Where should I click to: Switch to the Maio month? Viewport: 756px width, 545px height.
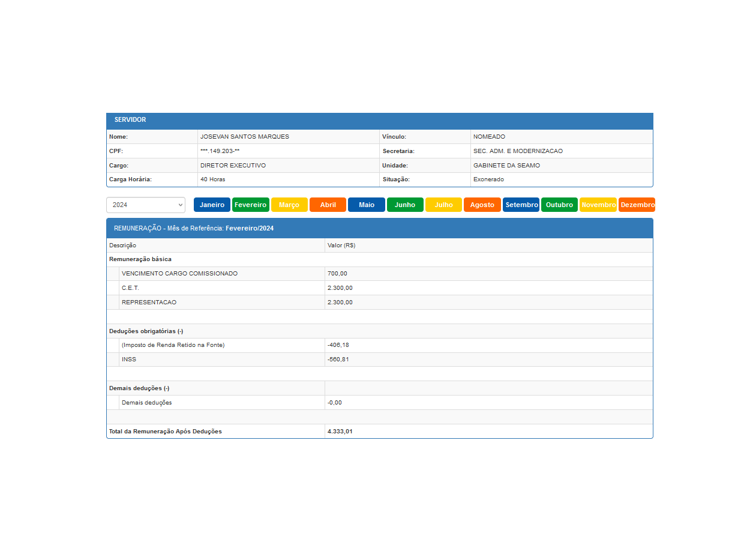tap(367, 205)
